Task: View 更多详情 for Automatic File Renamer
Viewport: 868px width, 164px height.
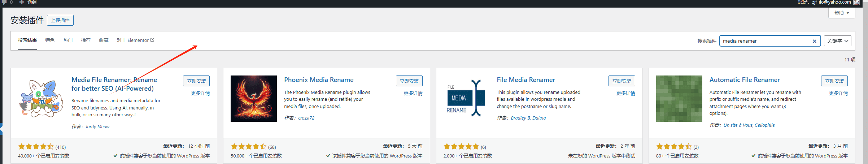Action: point(838,93)
